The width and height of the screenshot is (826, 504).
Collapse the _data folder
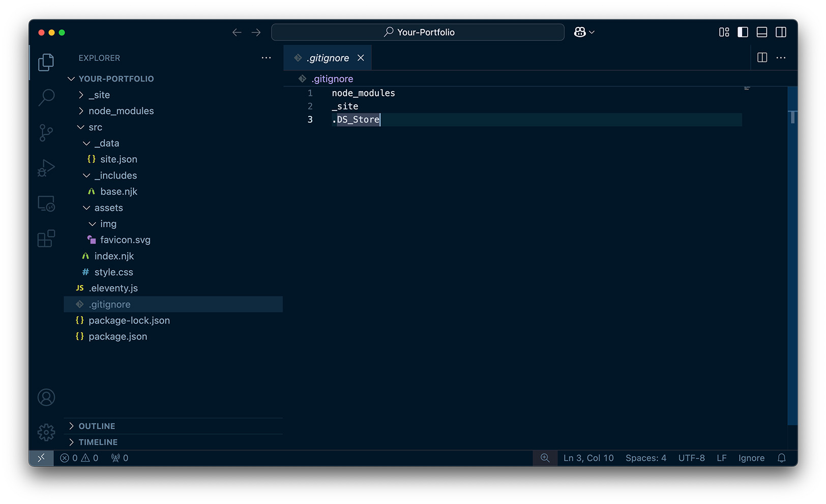(173, 143)
